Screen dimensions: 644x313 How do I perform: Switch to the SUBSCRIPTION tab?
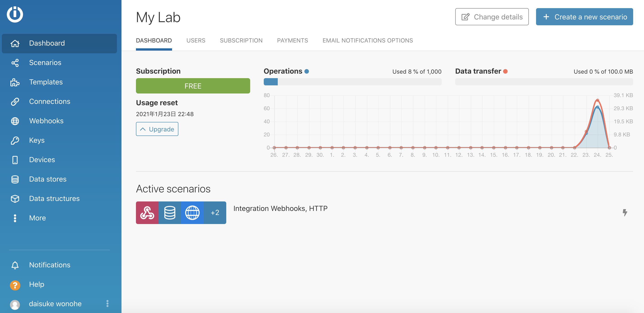pos(241,40)
